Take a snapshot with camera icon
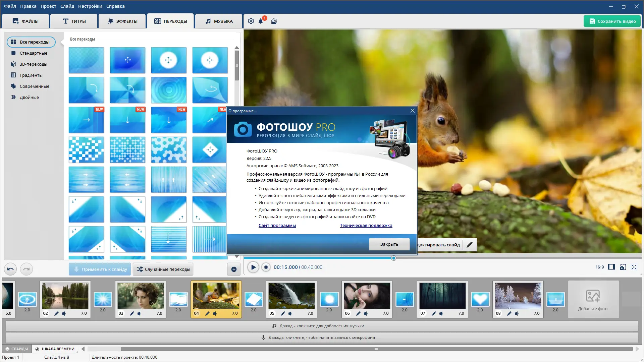 pyautogui.click(x=623, y=267)
